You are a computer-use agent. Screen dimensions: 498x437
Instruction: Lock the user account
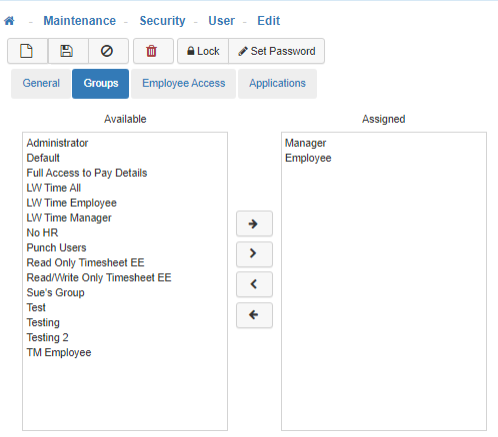click(203, 51)
